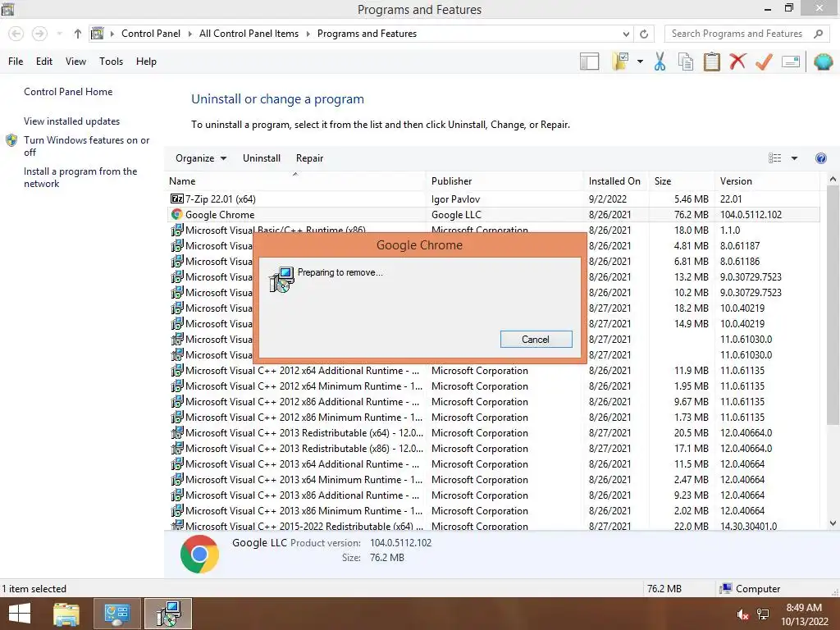Open the Windows Start button
This screenshot has height=630, width=840.
click(20, 614)
